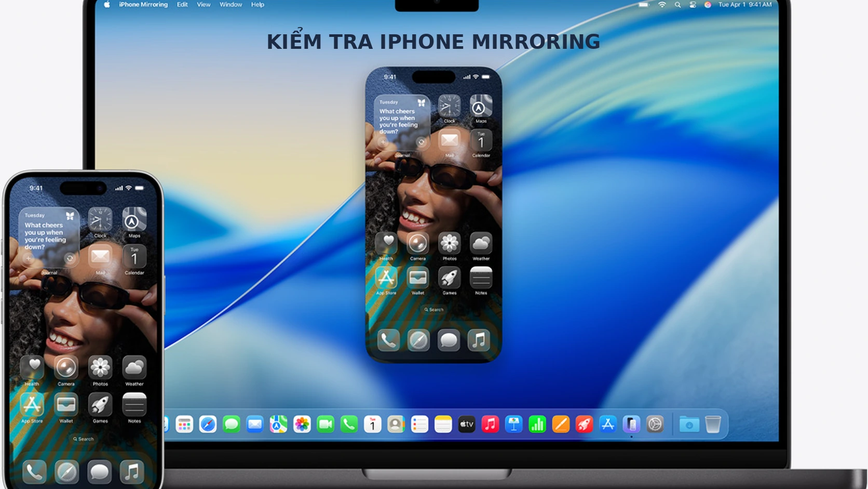Image resolution: width=868 pixels, height=489 pixels.
Task: Open Notes in the mirrored iPhone window
Action: (x=481, y=278)
